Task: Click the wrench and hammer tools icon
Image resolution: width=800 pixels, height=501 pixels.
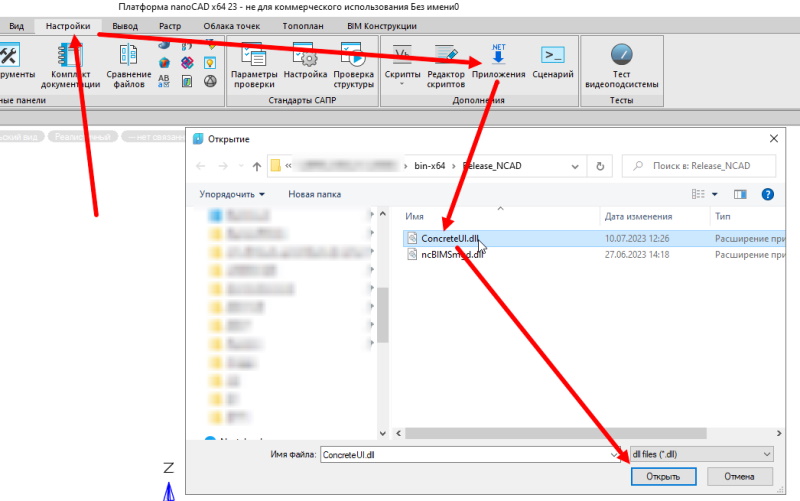Action: [x=9, y=55]
